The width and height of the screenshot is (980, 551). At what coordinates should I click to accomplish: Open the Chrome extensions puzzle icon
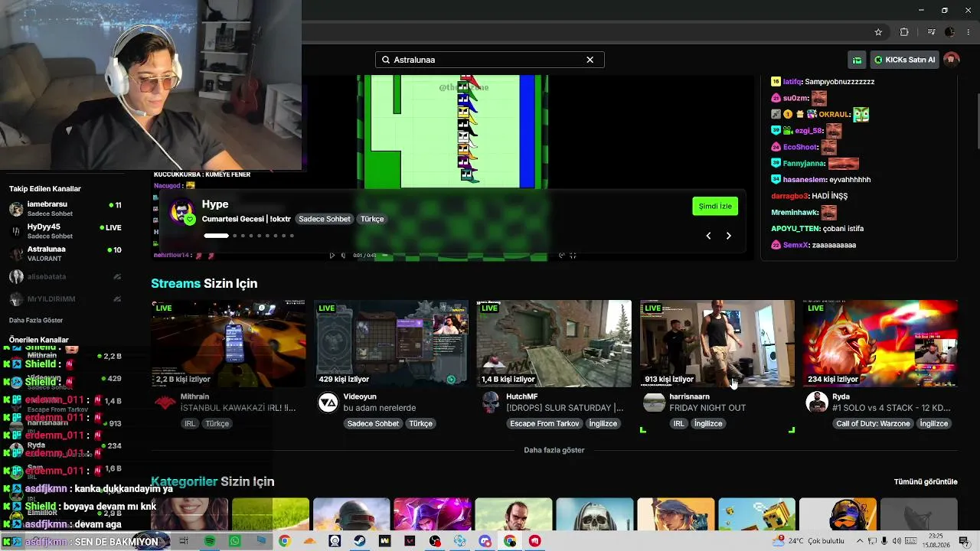click(904, 32)
